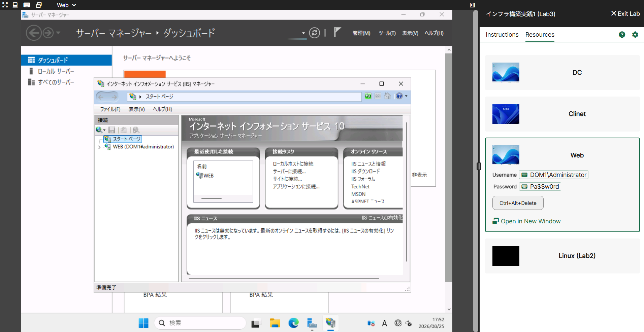Open IIS ニュースと情報 link
Screen dimensions: 644x332
(368, 164)
